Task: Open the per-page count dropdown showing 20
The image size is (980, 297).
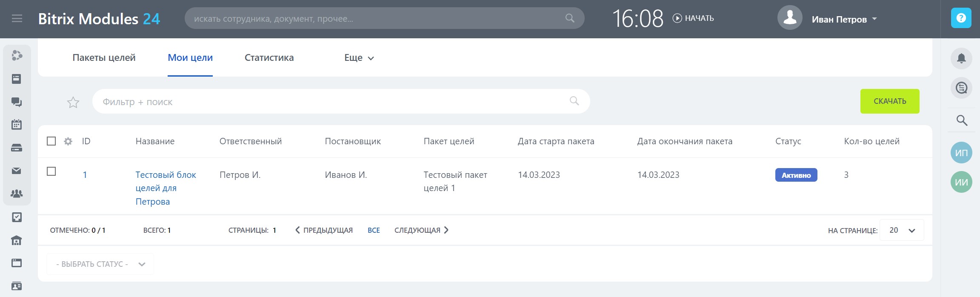Action: (x=902, y=230)
